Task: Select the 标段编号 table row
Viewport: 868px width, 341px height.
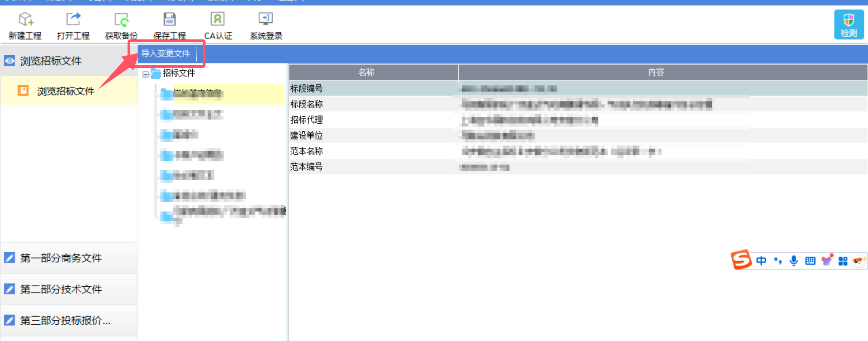Action: (373, 88)
